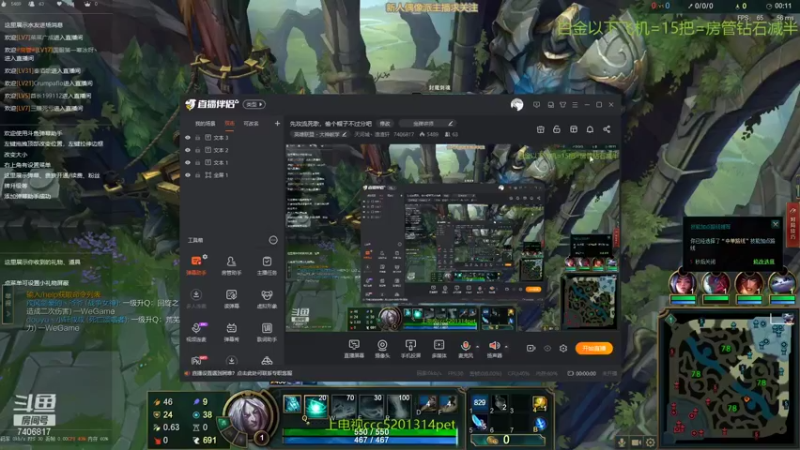Open the PK tool with the red badge
The width and height of the screenshot is (800, 450).
tap(198, 360)
